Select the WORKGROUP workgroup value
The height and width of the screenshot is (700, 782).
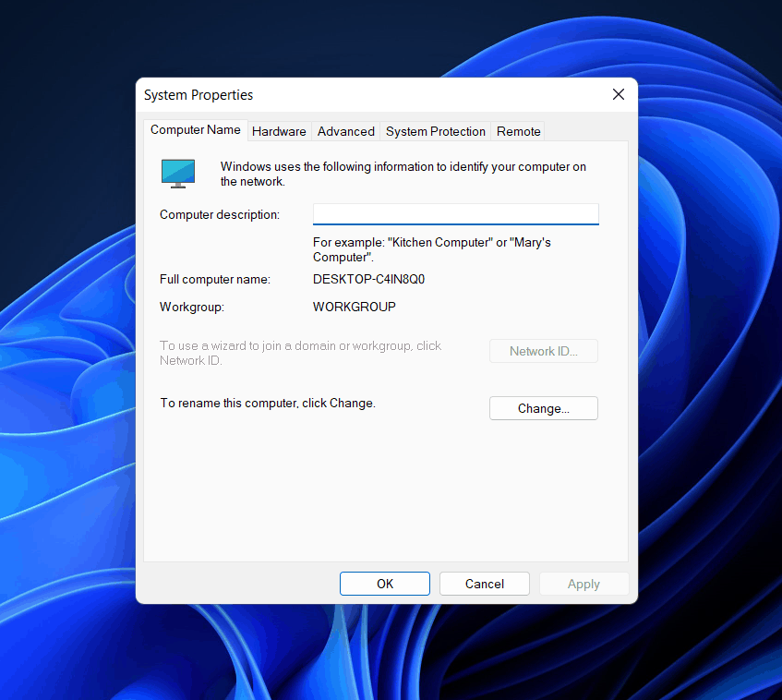[354, 306]
